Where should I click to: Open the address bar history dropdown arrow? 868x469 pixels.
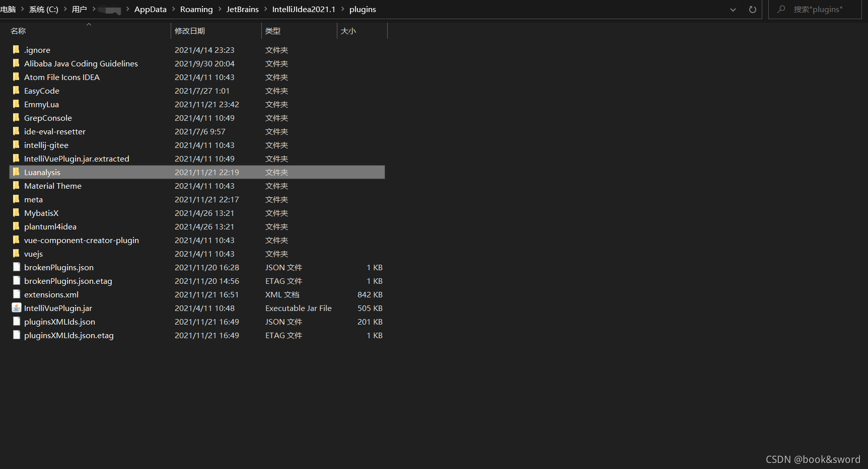pos(733,9)
